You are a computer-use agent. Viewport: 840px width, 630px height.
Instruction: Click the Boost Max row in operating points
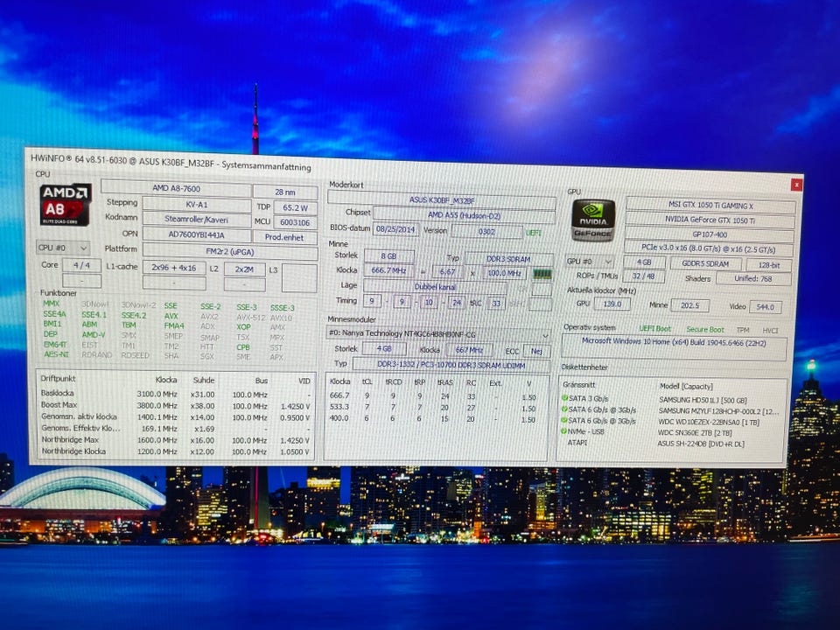click(175, 405)
